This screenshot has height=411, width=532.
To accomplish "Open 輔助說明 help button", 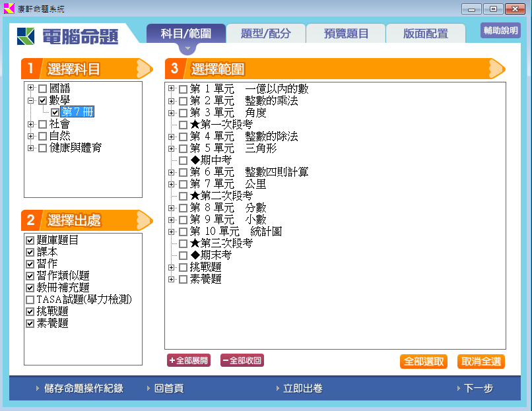I will click(x=500, y=30).
